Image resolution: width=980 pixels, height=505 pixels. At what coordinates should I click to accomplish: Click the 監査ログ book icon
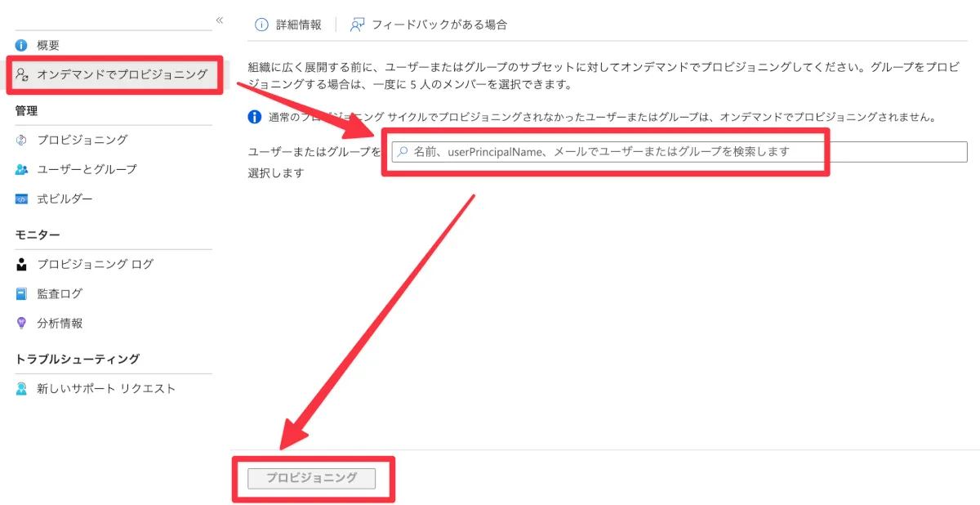click(22, 294)
